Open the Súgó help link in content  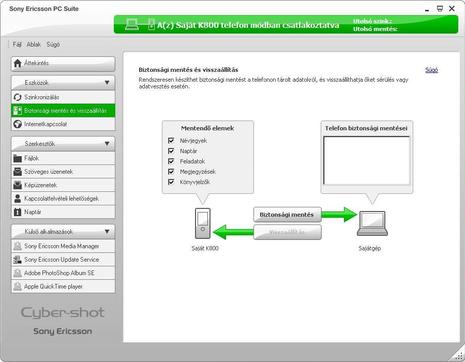(431, 70)
